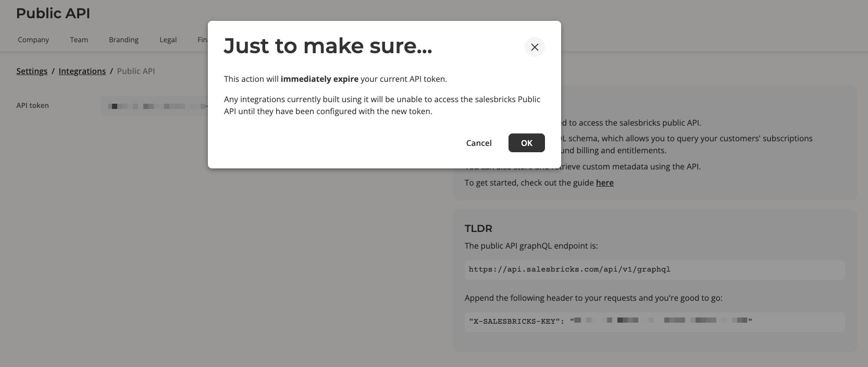Go to the Branding tab
This screenshot has height=367, width=868.
[123, 40]
